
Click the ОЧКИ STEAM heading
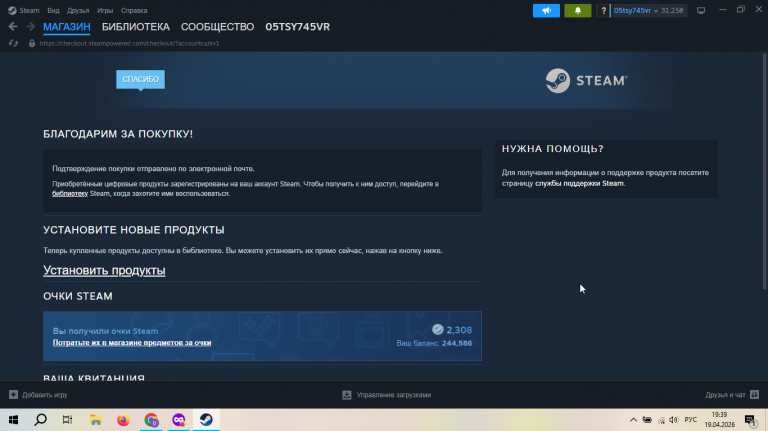click(78, 296)
